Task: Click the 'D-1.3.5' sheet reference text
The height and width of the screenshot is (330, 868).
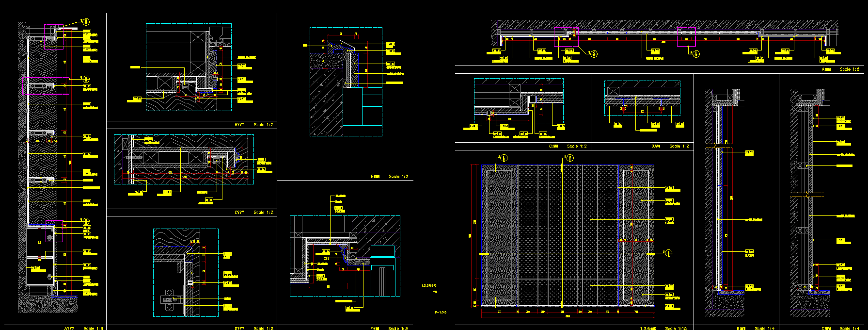Action: [440, 312]
